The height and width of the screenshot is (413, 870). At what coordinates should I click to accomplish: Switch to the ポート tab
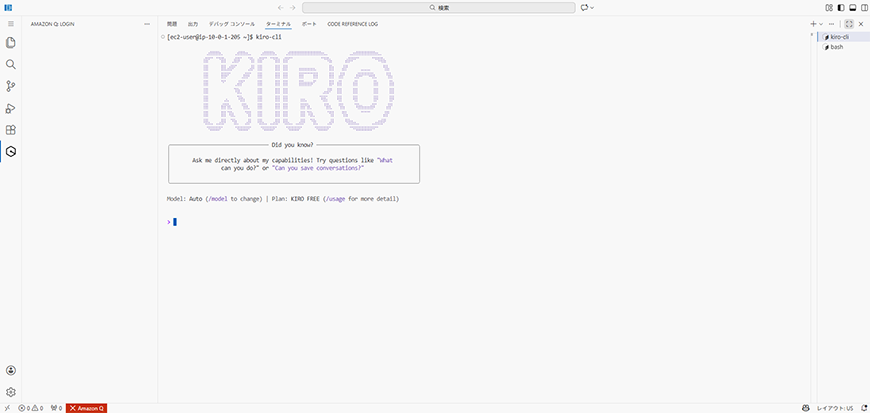click(309, 24)
